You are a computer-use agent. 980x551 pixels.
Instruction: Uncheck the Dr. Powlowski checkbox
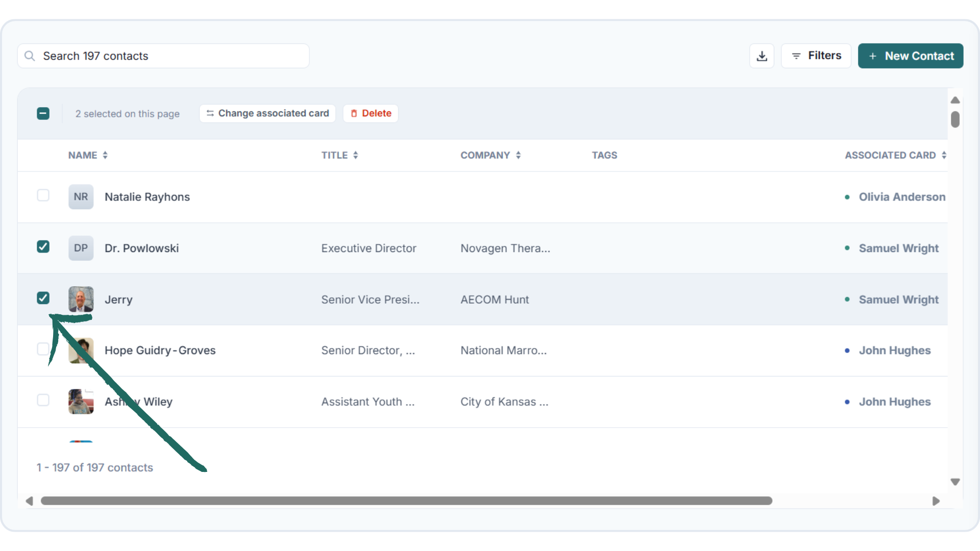point(43,247)
